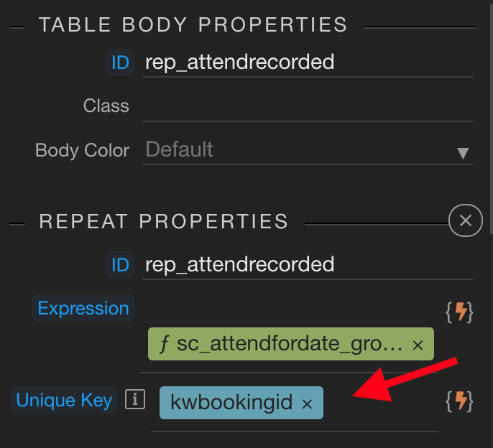
Task: Collapse the Repeat Properties section header
Action: click(x=163, y=221)
